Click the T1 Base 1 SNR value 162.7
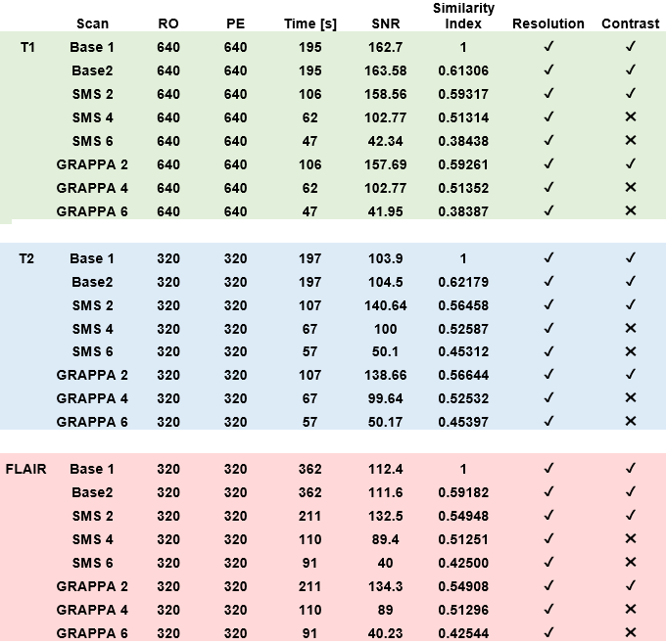666x644 pixels. tap(387, 47)
